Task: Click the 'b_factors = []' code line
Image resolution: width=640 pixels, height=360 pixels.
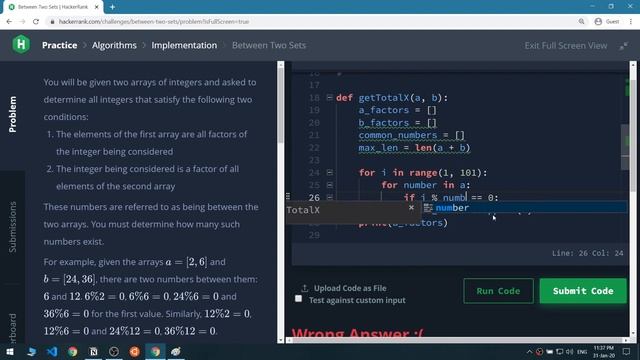Action: [398, 123]
